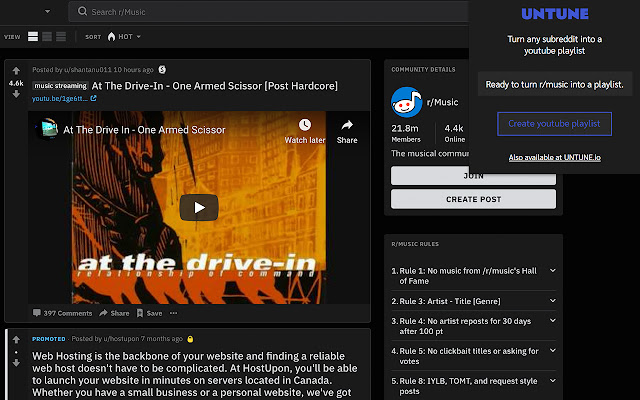This screenshot has height=400, width=640.
Task: Play the One Armed Scissor video
Action: tap(199, 207)
